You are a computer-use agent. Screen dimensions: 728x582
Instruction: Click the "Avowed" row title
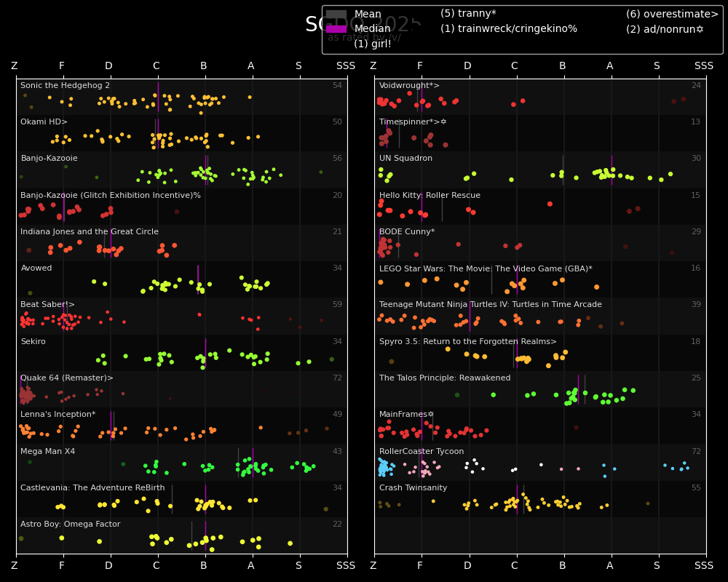pyautogui.click(x=36, y=268)
